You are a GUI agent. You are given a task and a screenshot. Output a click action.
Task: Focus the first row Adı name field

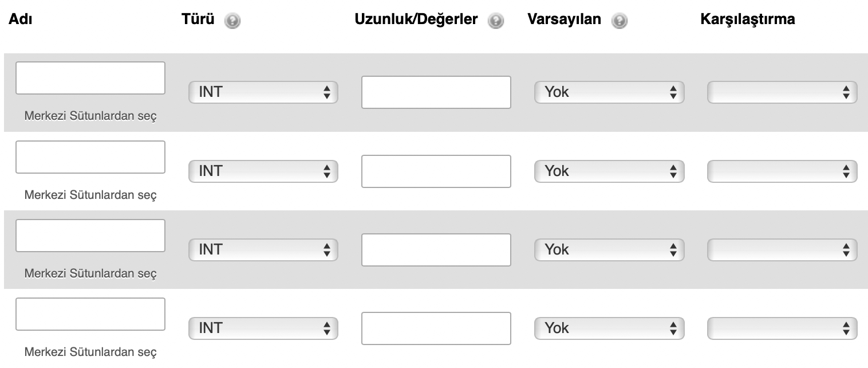point(90,78)
